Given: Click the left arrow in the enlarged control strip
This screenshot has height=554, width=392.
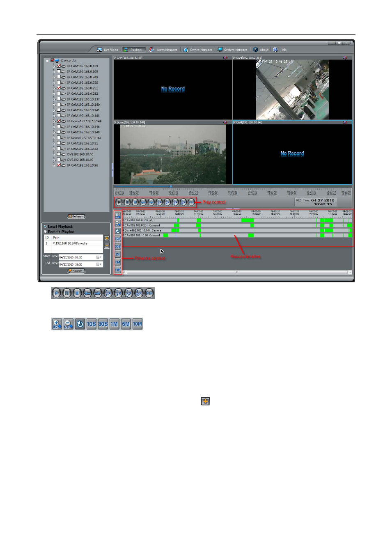Looking at the screenshot, I should (x=87, y=293).
